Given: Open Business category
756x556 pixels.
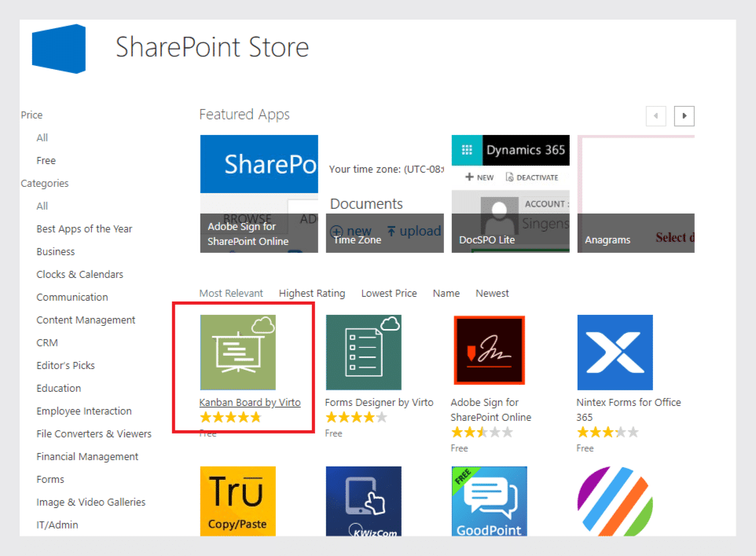Looking at the screenshot, I should [x=56, y=251].
